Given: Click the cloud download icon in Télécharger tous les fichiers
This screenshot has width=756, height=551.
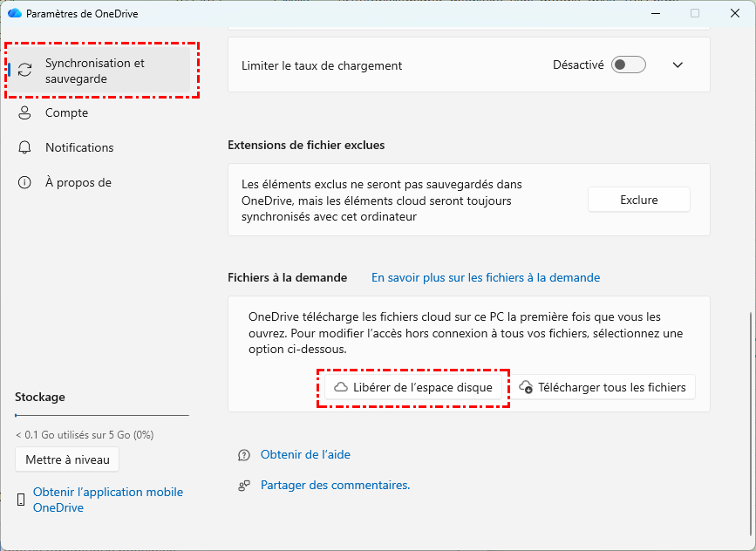Looking at the screenshot, I should point(526,387).
